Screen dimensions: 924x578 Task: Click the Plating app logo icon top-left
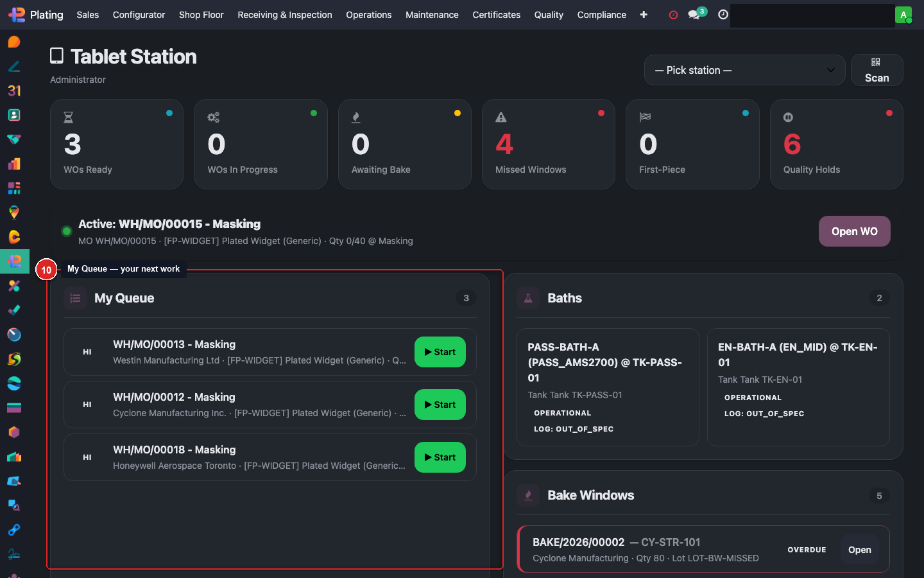click(18, 14)
